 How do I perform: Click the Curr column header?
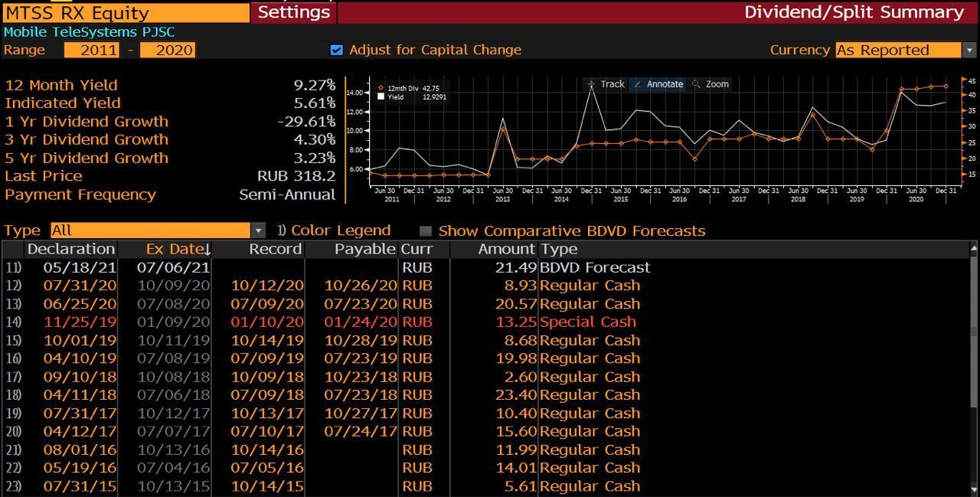click(416, 249)
